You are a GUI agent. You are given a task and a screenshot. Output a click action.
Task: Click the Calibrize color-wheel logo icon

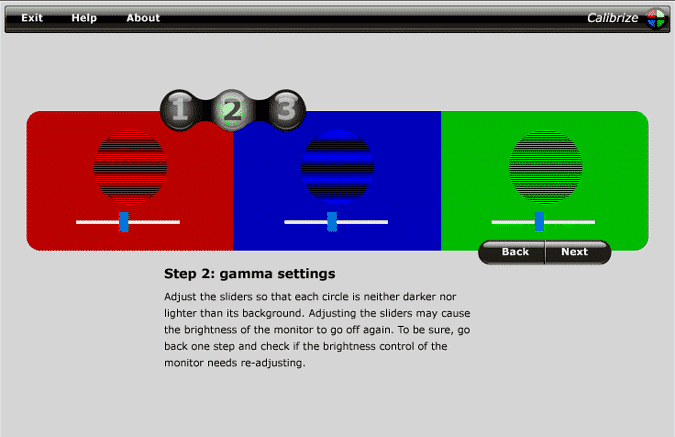click(656, 17)
